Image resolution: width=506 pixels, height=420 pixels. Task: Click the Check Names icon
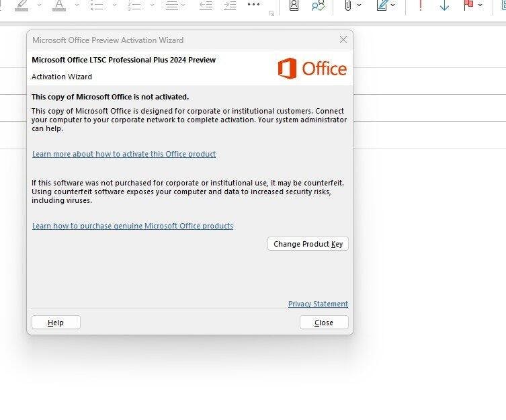click(318, 5)
